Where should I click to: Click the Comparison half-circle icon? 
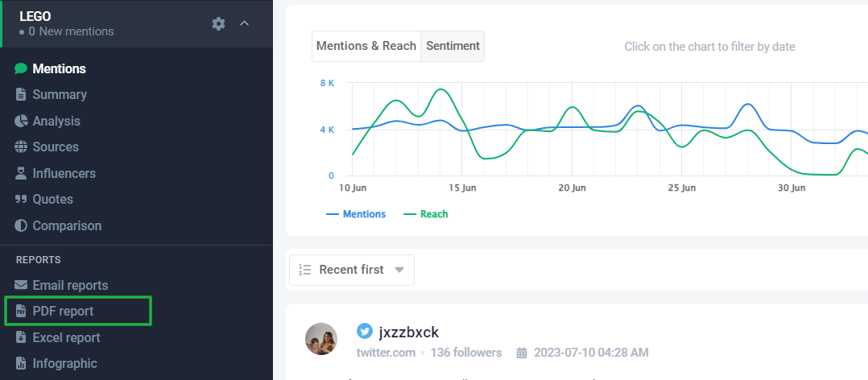point(21,225)
